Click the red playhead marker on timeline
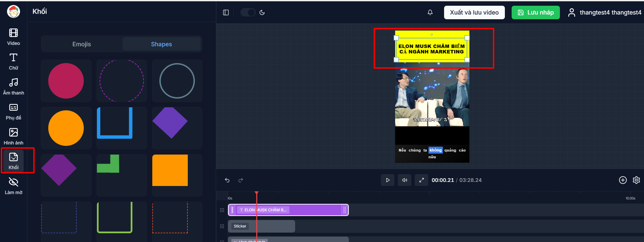 [257, 193]
